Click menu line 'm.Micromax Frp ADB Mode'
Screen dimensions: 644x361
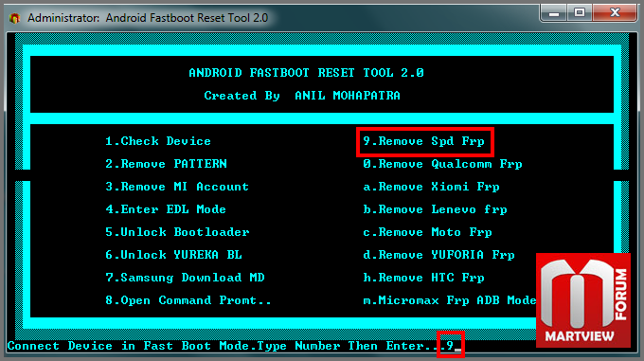coord(449,300)
